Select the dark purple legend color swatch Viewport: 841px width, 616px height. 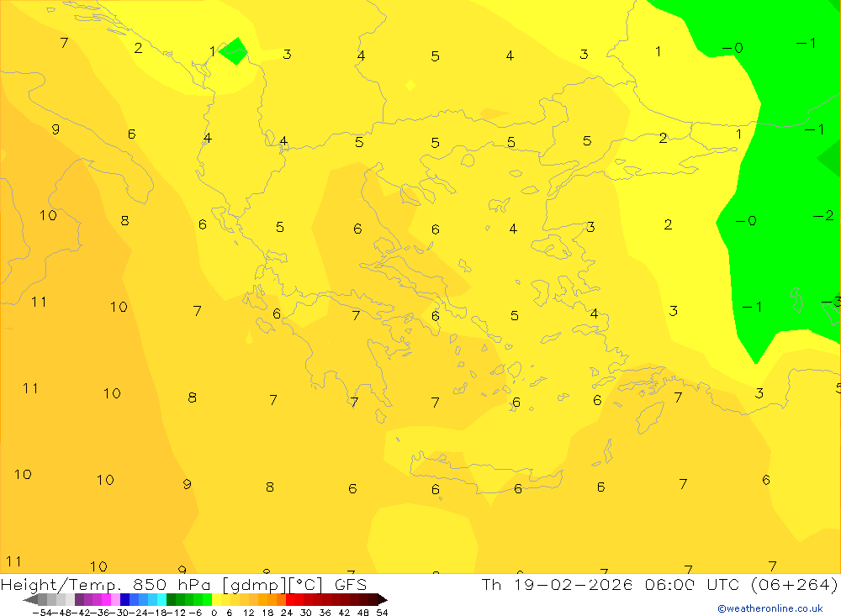tap(79, 600)
